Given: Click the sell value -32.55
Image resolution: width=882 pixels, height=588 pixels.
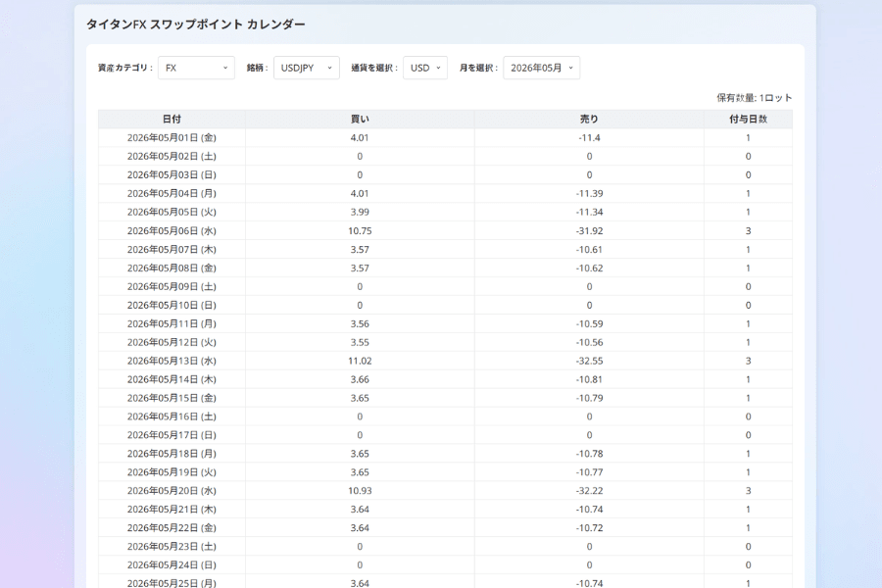Looking at the screenshot, I should coord(589,361).
